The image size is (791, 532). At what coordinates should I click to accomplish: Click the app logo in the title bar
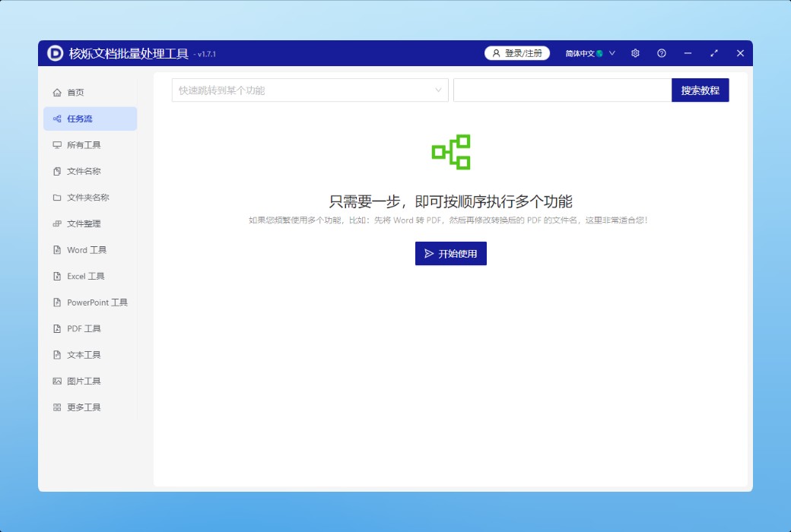pyautogui.click(x=56, y=53)
